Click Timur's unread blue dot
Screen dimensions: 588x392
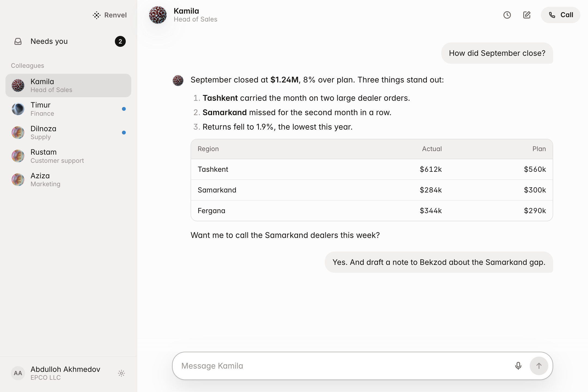pyautogui.click(x=124, y=109)
